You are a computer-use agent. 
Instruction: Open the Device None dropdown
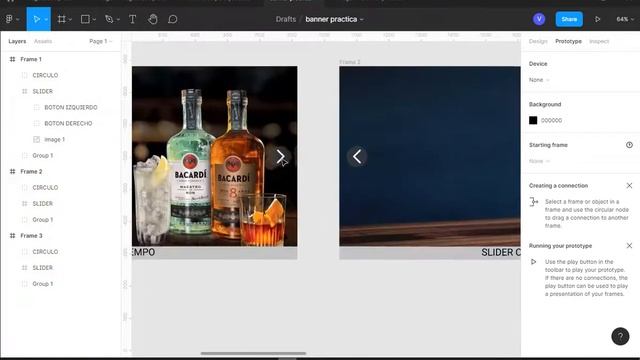click(x=539, y=80)
